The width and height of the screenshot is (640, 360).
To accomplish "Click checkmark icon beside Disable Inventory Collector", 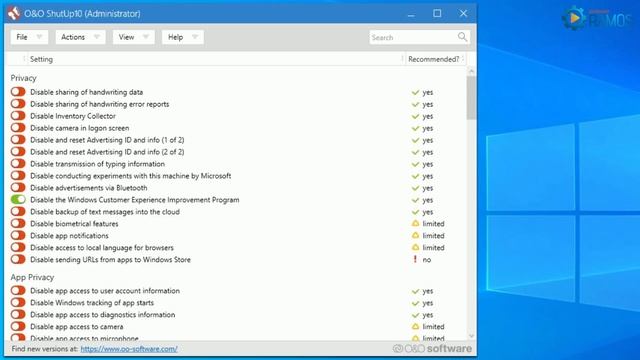I will point(416,116).
